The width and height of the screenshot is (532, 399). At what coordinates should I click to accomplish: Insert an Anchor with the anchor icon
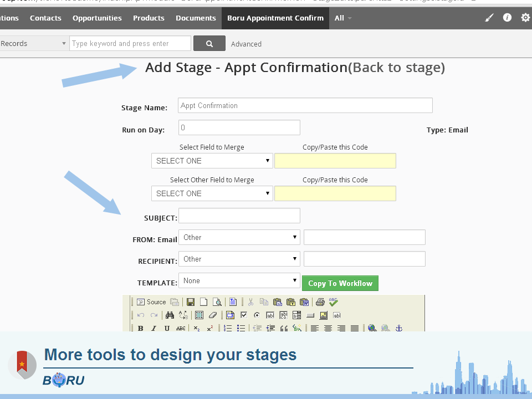pos(398,328)
